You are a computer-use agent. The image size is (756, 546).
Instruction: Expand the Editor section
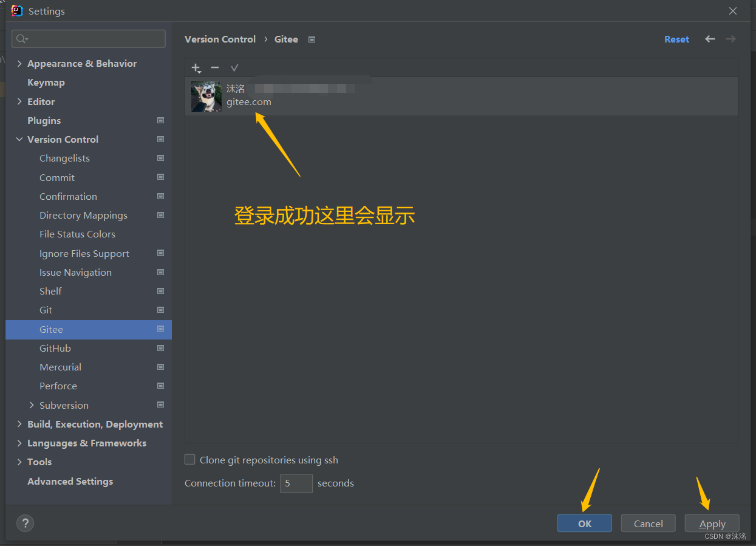(x=19, y=101)
